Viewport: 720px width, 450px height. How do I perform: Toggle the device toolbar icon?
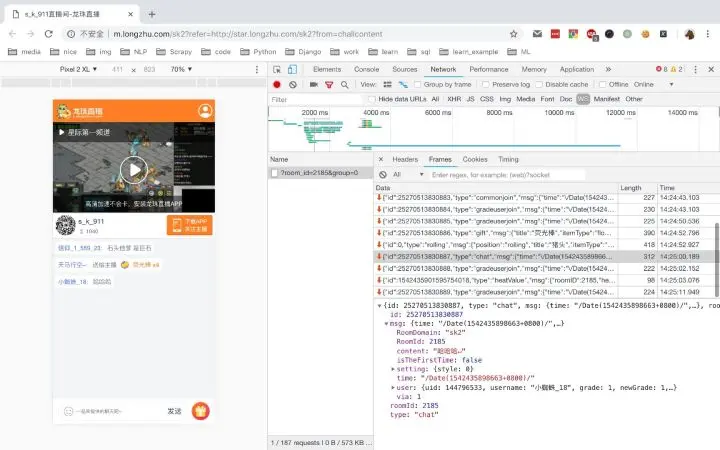click(x=292, y=69)
